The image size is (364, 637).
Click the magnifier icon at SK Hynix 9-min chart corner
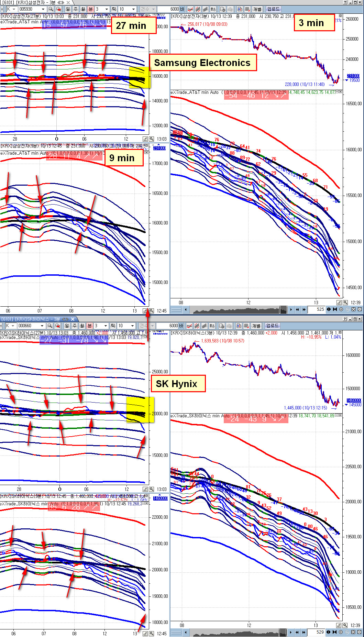point(152,634)
